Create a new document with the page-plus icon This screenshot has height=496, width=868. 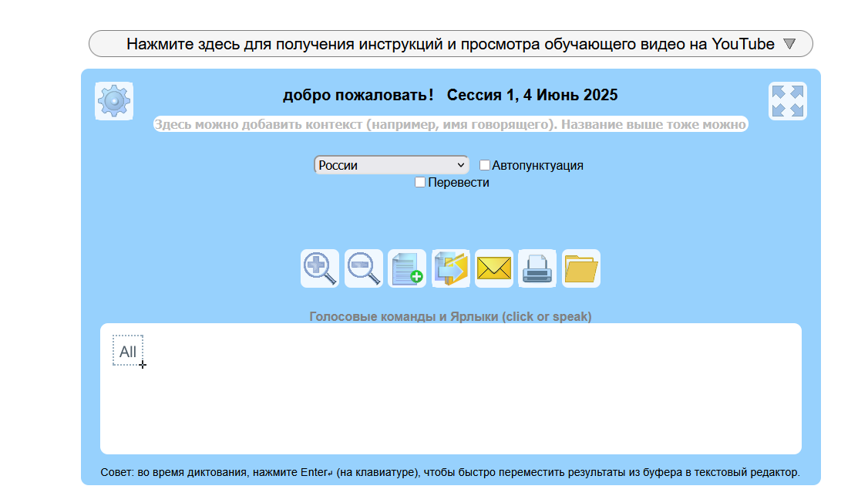click(x=407, y=268)
